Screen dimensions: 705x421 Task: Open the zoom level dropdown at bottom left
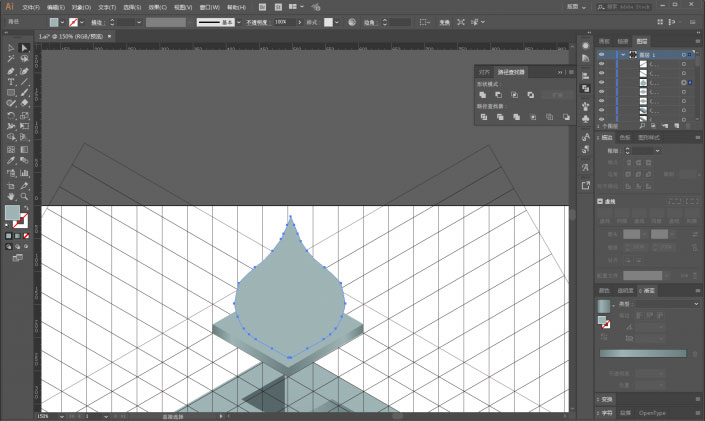(62, 417)
